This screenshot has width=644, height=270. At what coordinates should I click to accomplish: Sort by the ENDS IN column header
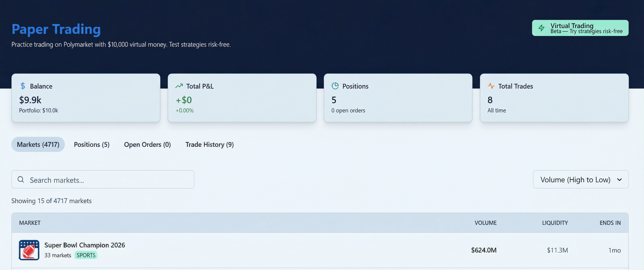[x=610, y=223]
